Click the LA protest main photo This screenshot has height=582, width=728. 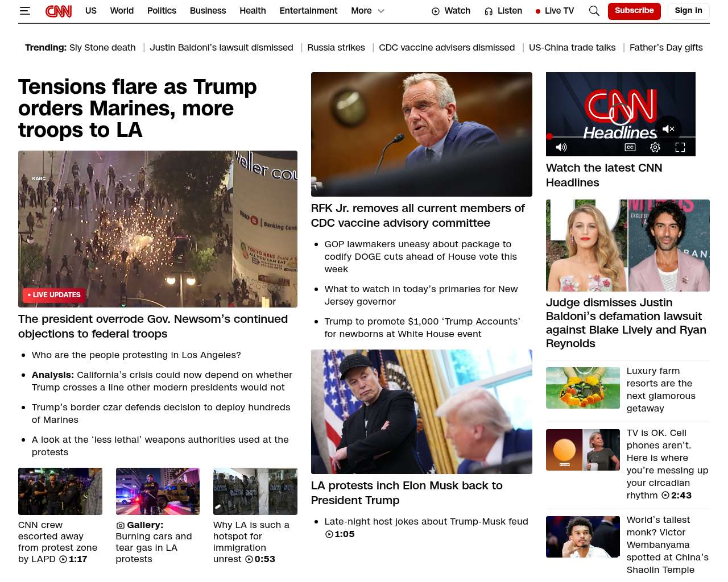[x=158, y=229]
